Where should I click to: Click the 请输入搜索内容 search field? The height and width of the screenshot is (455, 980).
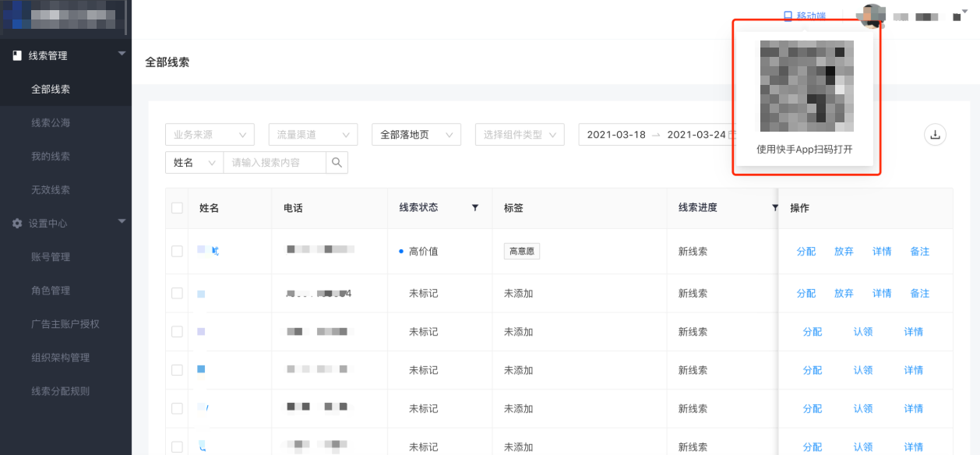pyautogui.click(x=274, y=163)
